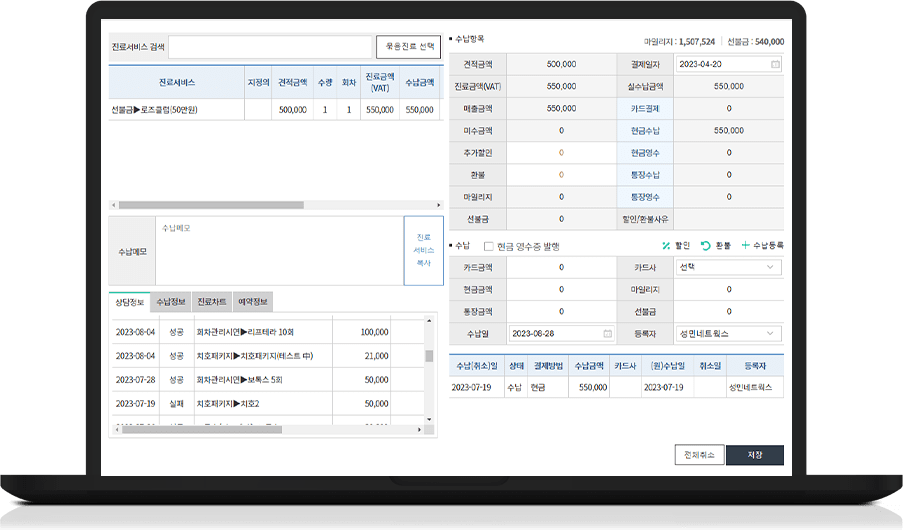Viewport: 903px width, 531px height.
Task: Click the (원)수납일 column header
Action: [x=667, y=366]
